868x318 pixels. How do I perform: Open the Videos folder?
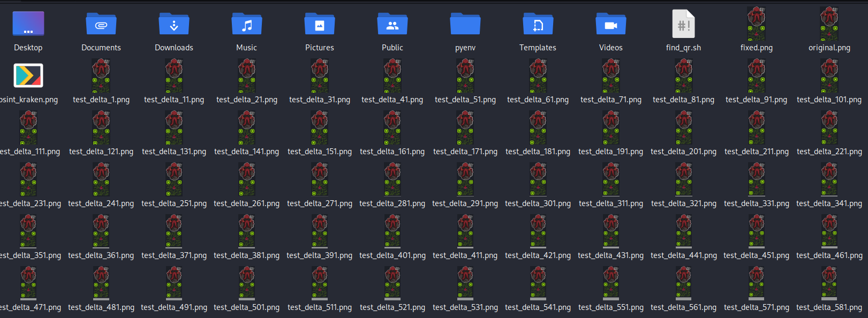tap(611, 25)
